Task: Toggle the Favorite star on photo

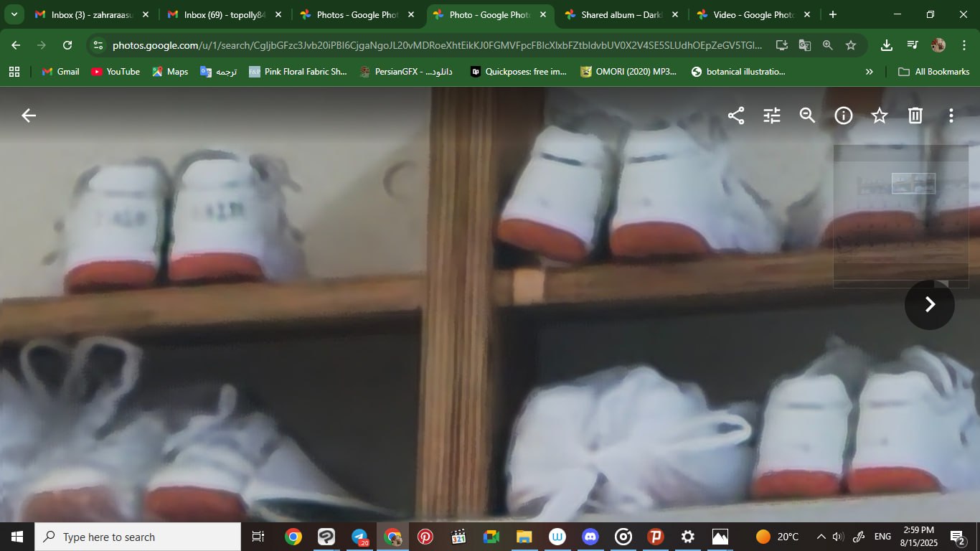Action: tap(880, 116)
